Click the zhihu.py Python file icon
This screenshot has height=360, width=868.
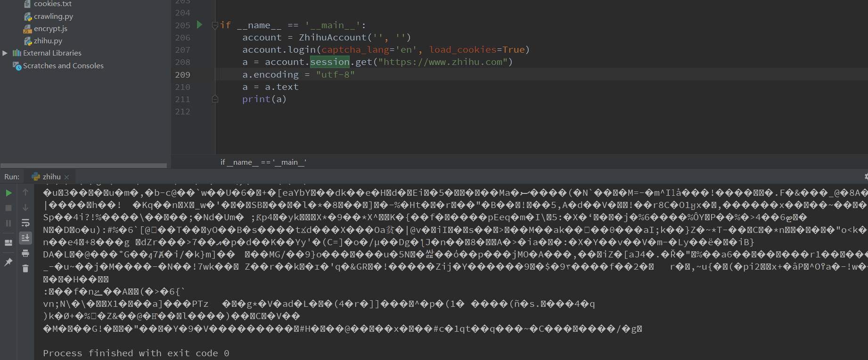[x=28, y=41]
